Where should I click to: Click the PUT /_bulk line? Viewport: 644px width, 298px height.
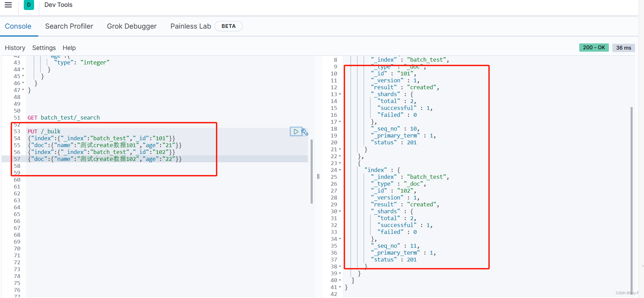44,131
